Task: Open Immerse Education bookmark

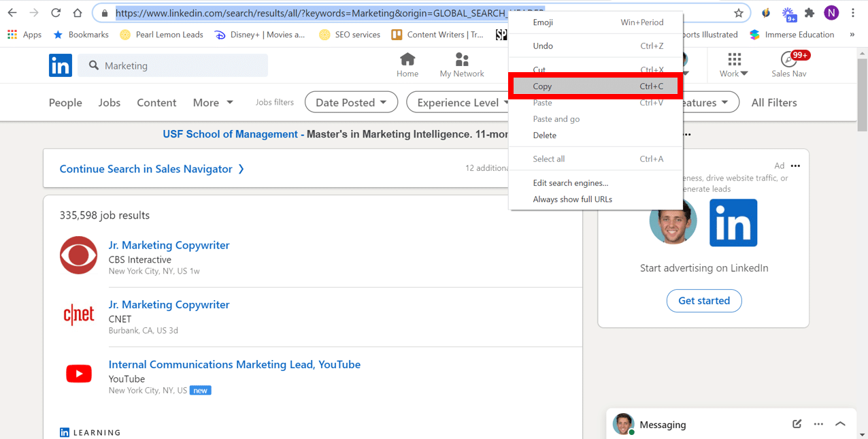Action: coord(792,35)
